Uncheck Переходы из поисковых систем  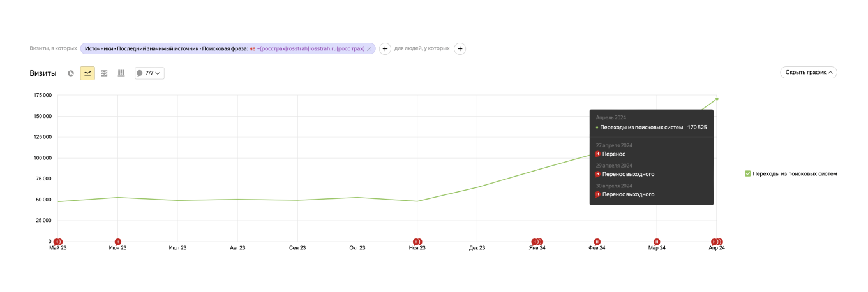point(748,173)
